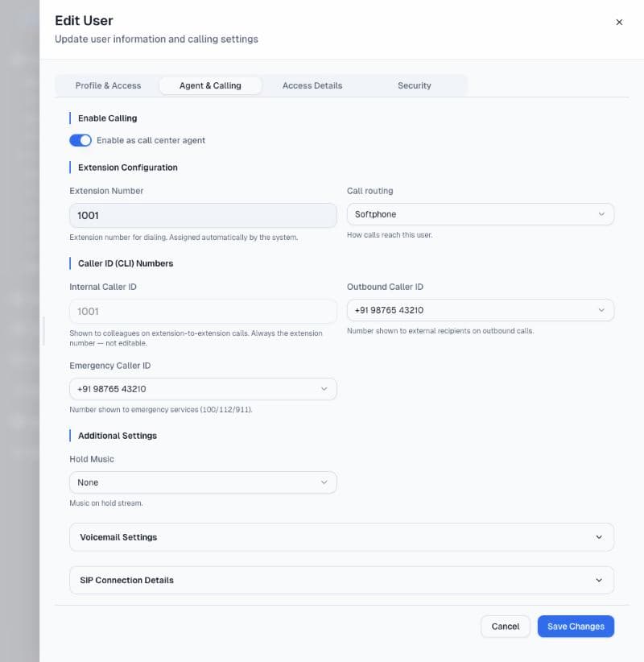The image size is (644, 662).
Task: Go to the Security tab
Action: point(415,85)
